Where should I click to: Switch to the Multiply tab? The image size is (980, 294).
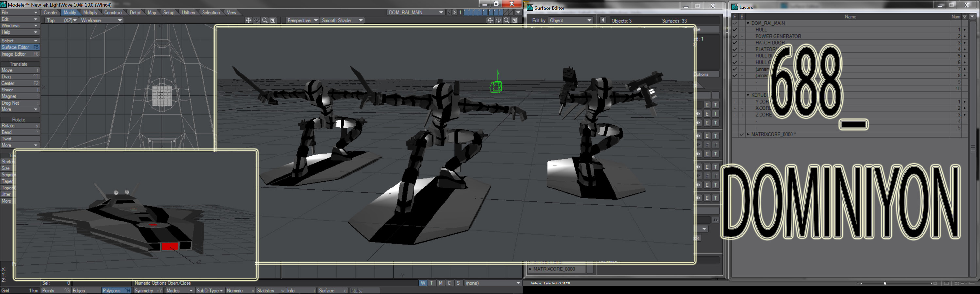(90, 12)
